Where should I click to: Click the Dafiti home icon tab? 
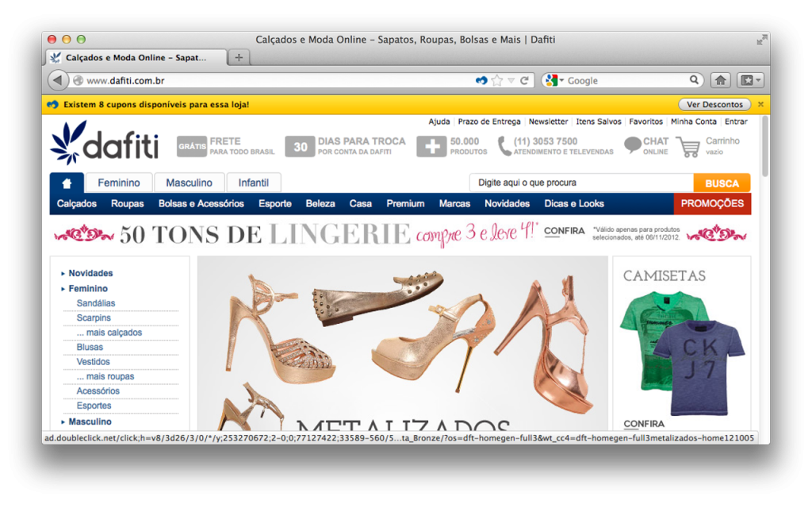click(67, 183)
